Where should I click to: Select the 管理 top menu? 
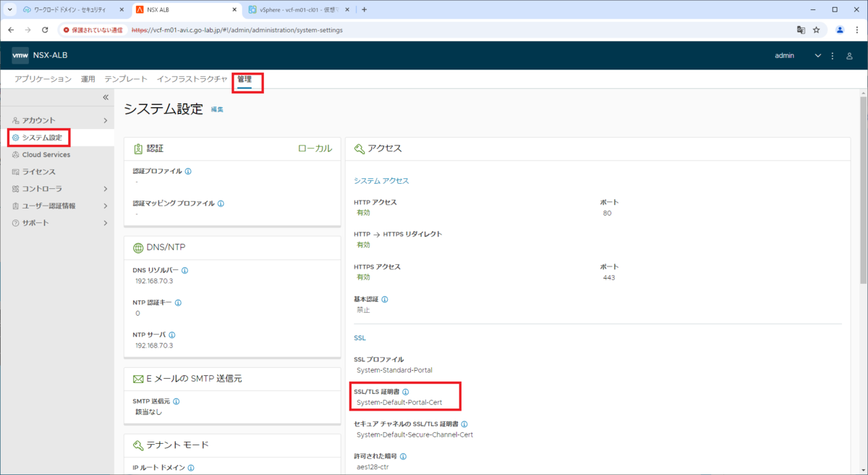tap(244, 79)
